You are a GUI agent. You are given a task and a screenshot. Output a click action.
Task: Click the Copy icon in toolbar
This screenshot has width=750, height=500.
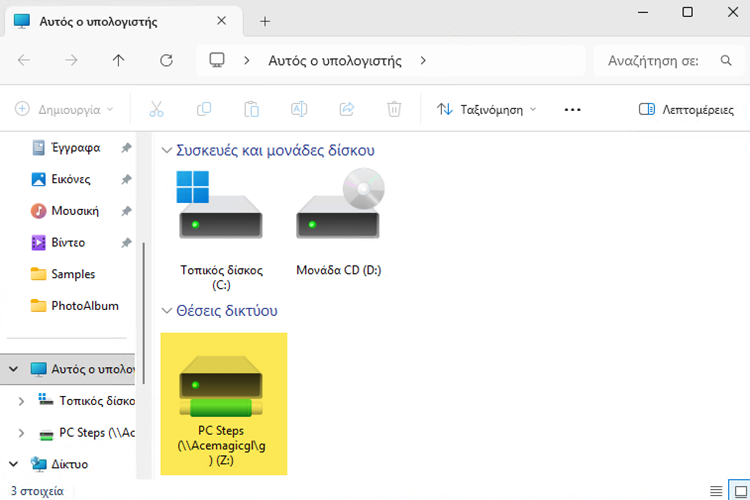pyautogui.click(x=204, y=109)
